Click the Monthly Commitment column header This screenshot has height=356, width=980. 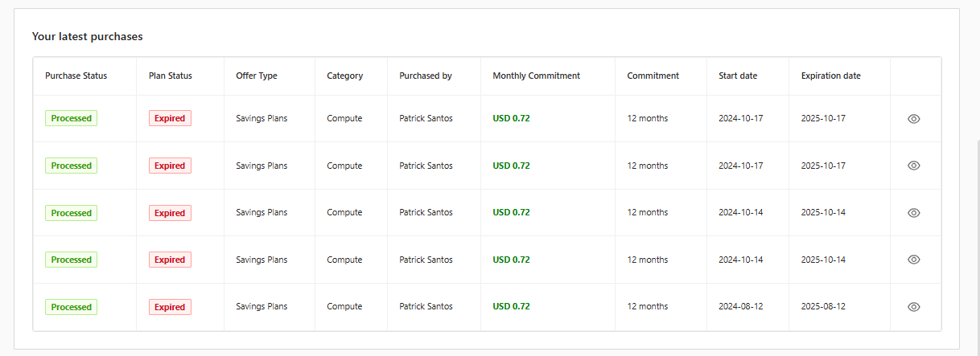click(x=536, y=76)
